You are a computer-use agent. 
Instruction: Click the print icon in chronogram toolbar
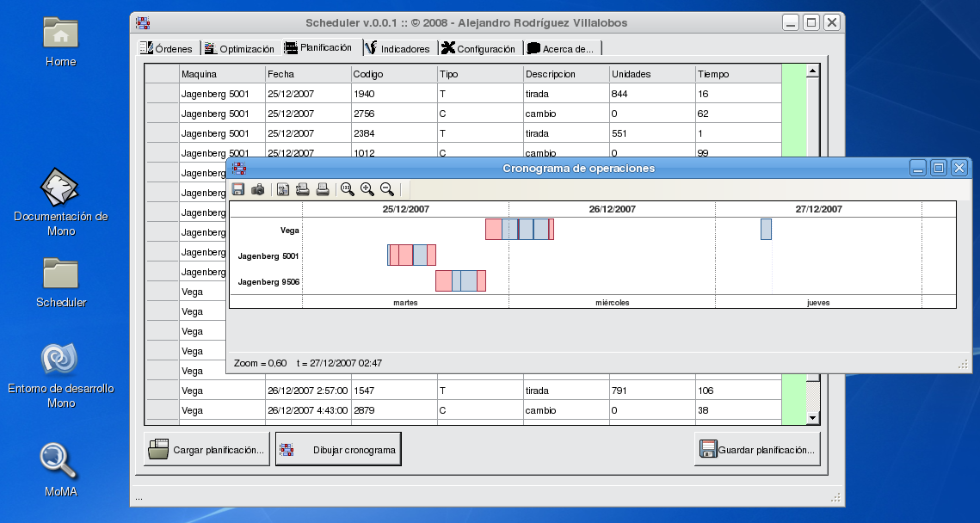pyautogui.click(x=322, y=190)
